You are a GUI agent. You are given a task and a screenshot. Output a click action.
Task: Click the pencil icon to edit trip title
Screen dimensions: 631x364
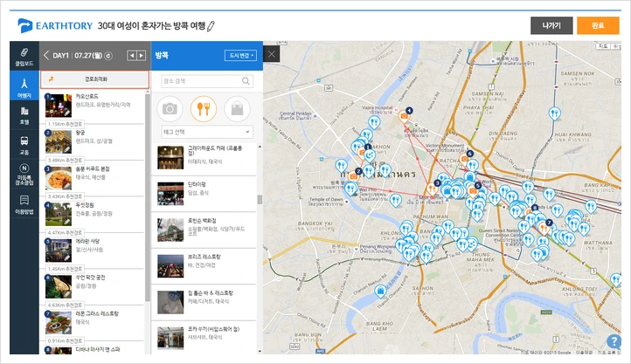[211, 26]
